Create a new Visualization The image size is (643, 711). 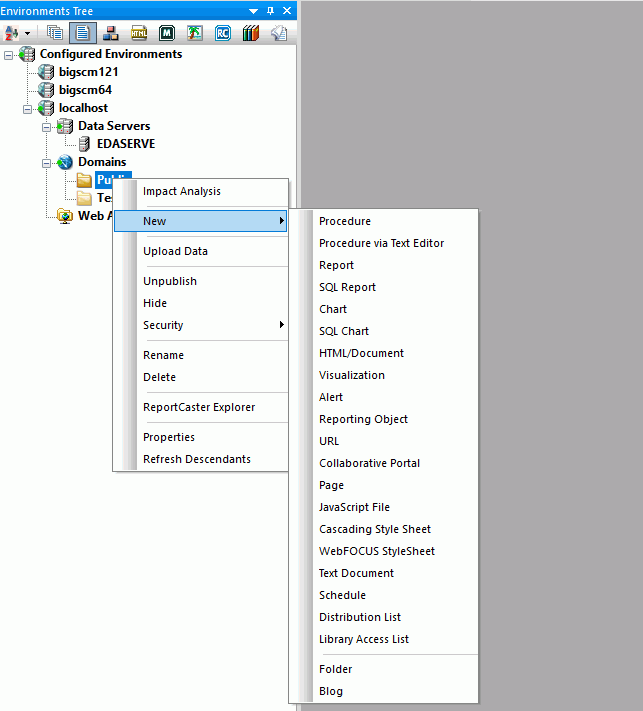point(352,375)
